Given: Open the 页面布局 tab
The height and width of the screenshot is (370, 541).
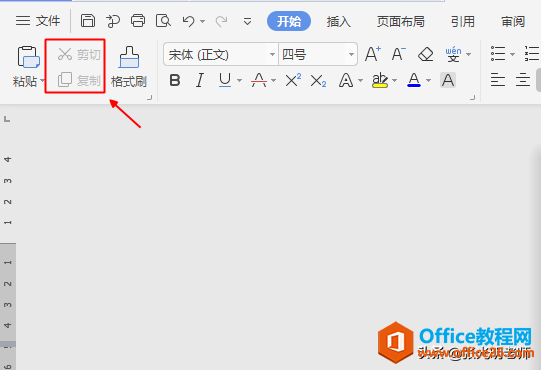Looking at the screenshot, I should pos(401,21).
